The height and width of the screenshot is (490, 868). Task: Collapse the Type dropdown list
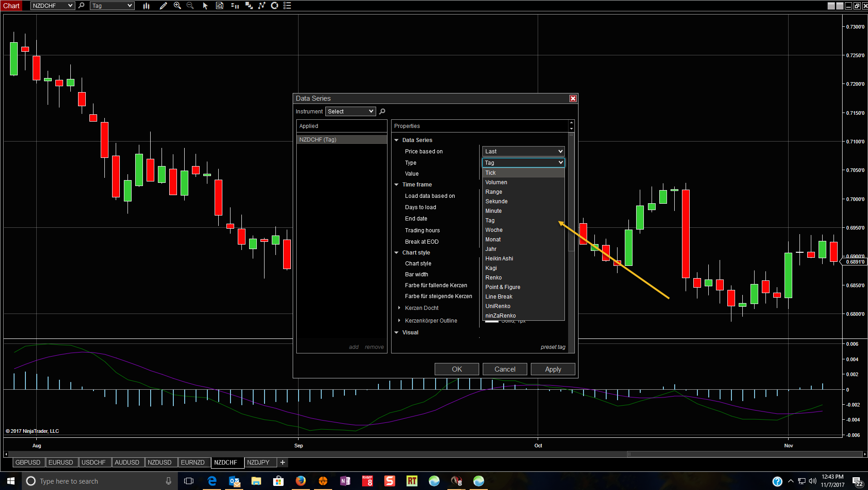(x=523, y=162)
